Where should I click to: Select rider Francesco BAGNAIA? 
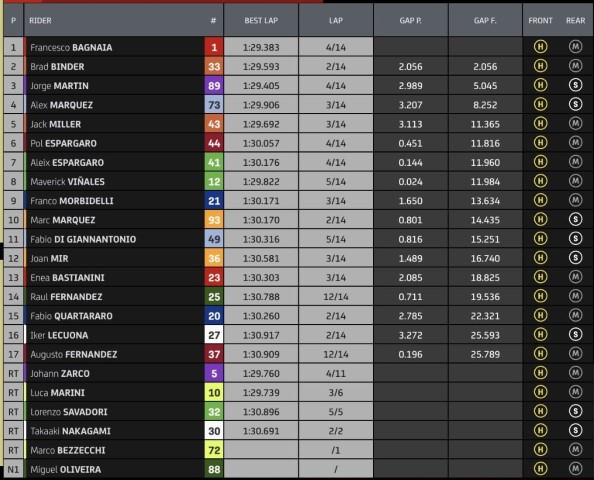71,47
